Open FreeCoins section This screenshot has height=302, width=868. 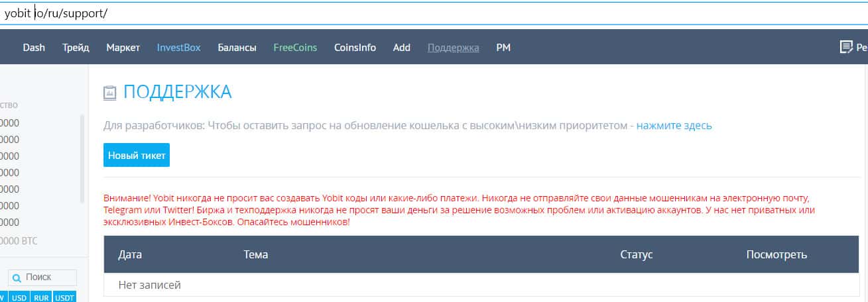[x=295, y=48]
